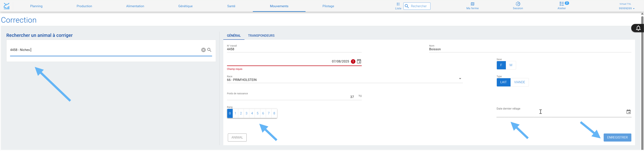Select rang 0
This screenshot has height=151, width=644.
[230, 113]
